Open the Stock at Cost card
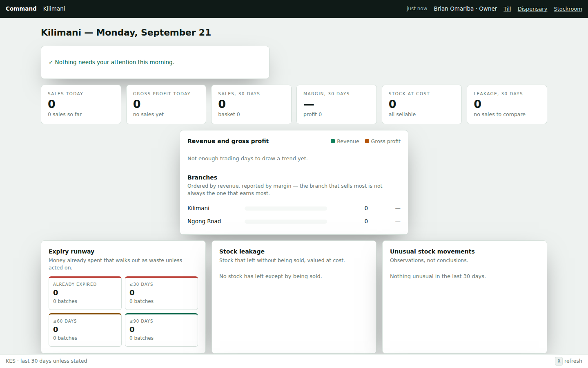This screenshot has height=368, width=588. 422,104
